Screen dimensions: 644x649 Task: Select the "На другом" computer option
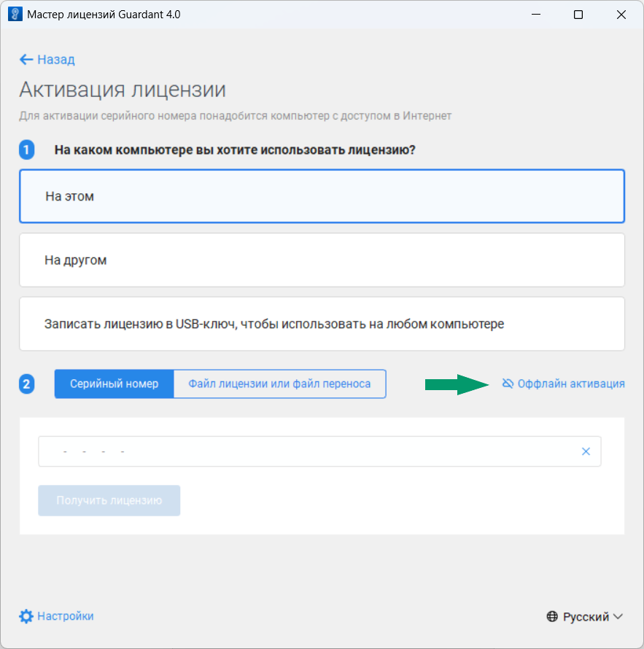pyautogui.click(x=322, y=260)
